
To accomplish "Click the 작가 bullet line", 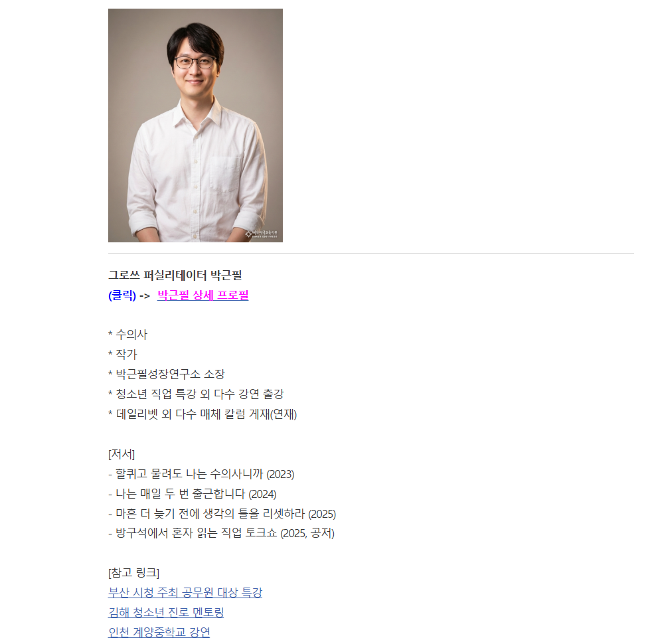I will click(122, 355).
